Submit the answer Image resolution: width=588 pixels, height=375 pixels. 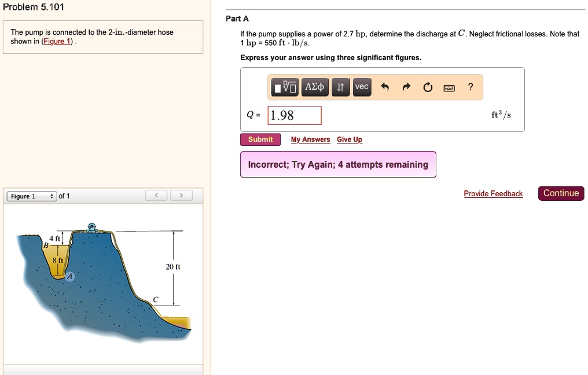(x=260, y=139)
